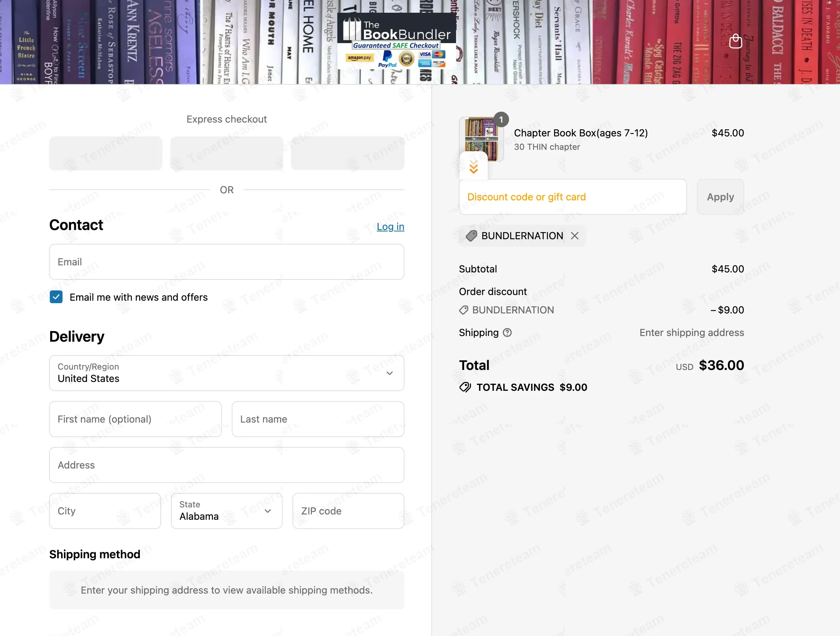Screen dimensions: 840x636
Task: Click the first express checkout button
Action: 106,153
